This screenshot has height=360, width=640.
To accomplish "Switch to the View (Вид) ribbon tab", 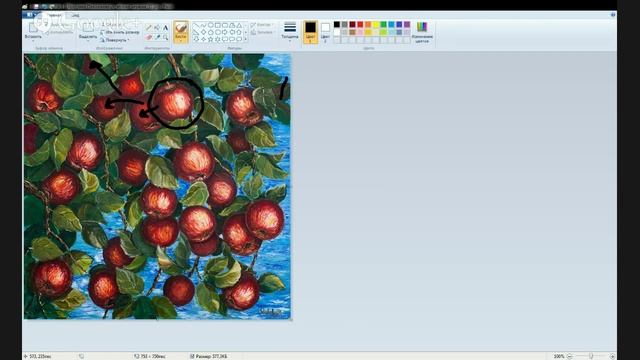I will [76, 15].
